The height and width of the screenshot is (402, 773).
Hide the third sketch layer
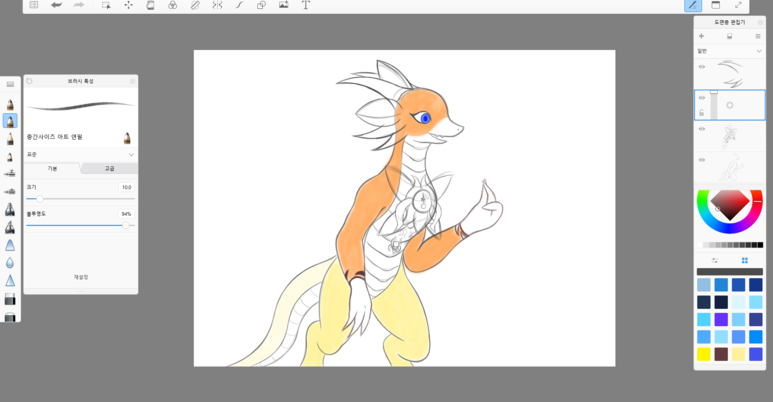702,129
